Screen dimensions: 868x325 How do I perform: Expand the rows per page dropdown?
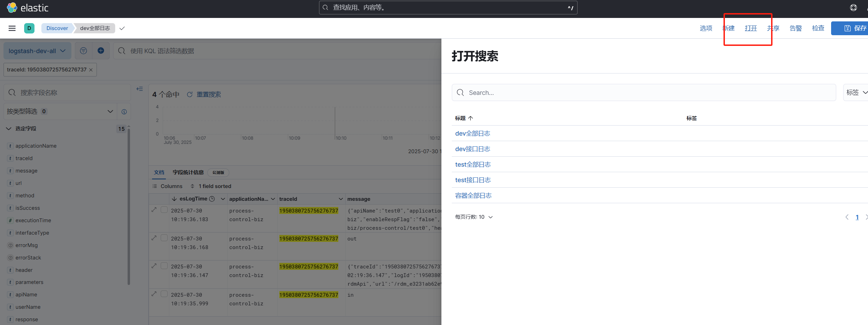(x=474, y=217)
